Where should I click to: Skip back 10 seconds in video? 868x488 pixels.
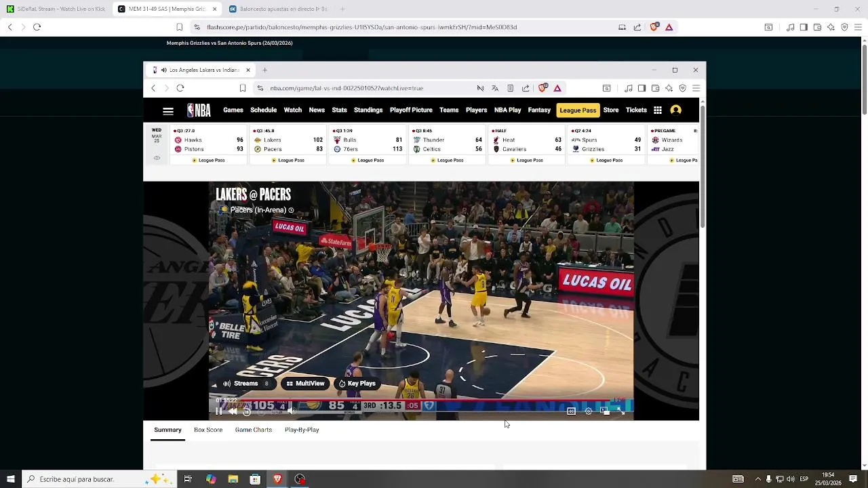pyautogui.click(x=247, y=411)
